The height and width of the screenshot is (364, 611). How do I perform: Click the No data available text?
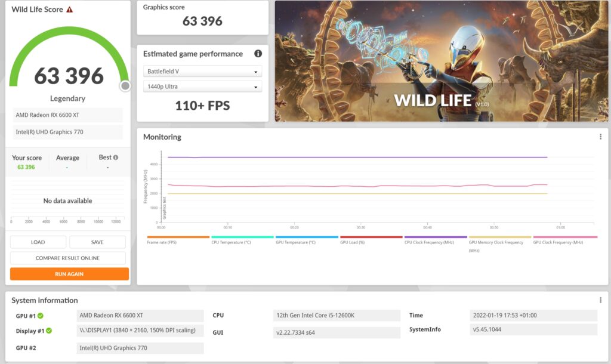pos(68,200)
